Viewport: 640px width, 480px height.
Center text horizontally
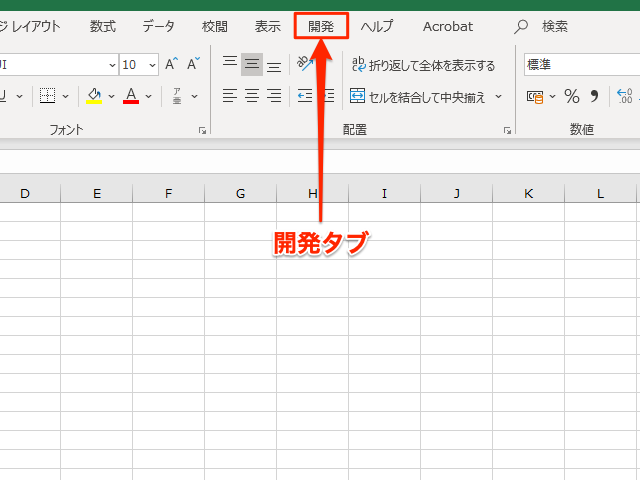click(252, 97)
